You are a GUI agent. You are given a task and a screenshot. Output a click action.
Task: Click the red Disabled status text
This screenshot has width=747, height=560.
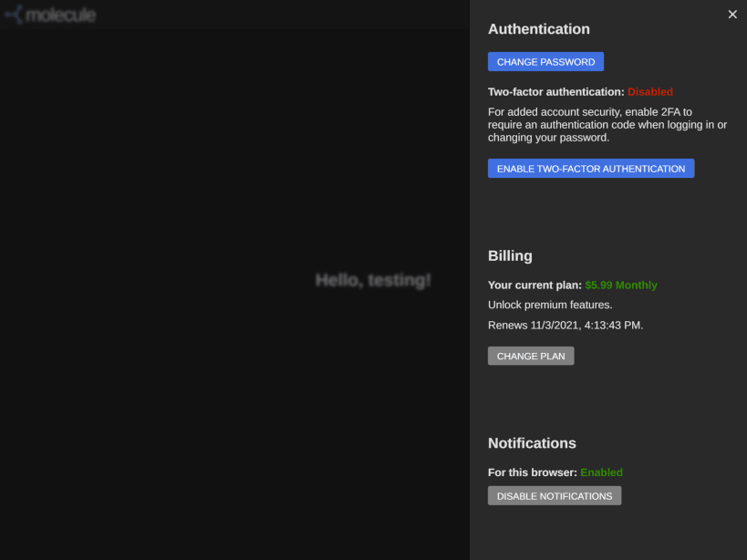(x=650, y=91)
